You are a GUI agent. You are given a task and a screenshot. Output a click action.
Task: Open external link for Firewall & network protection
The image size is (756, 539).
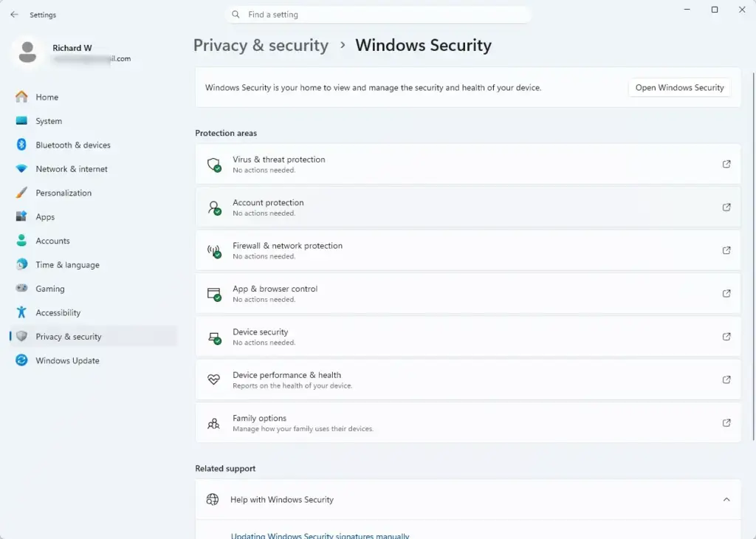726,250
